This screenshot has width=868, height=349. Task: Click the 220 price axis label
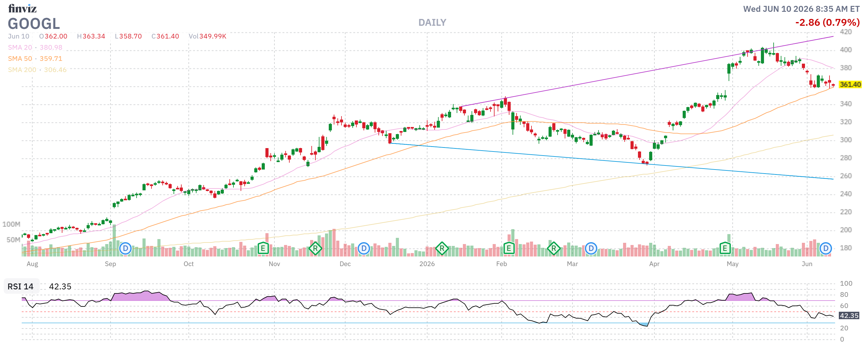click(x=845, y=212)
